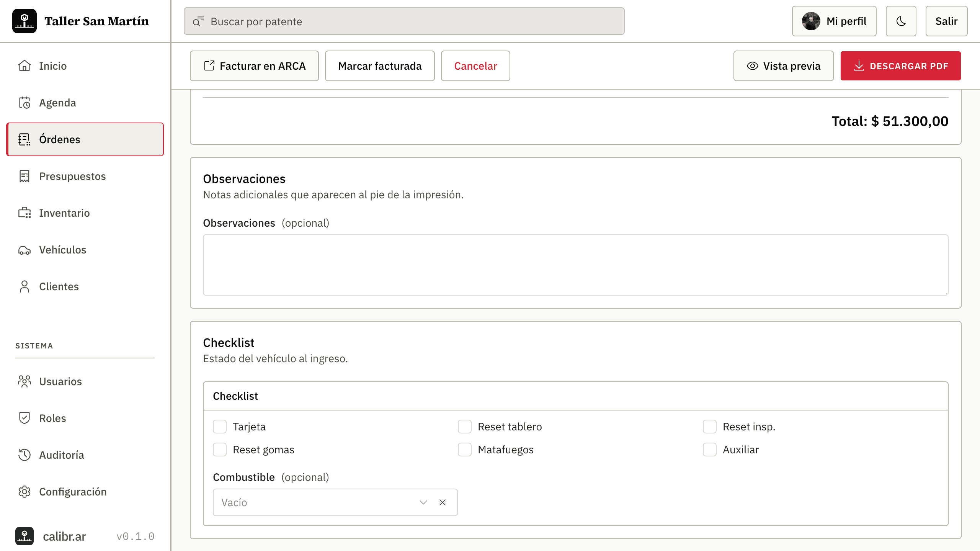Tick the Auxiliar checkbox
Screen dimensions: 980x551
[x=710, y=450]
